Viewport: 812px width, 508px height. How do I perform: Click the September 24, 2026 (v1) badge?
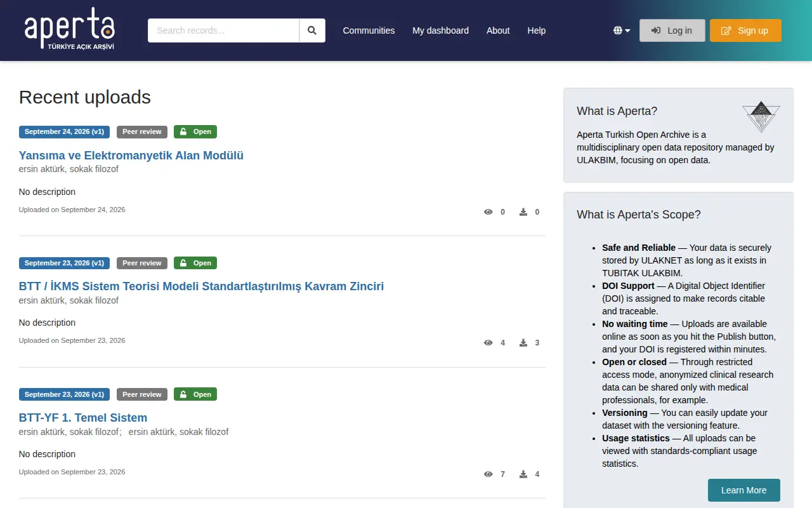(64, 132)
